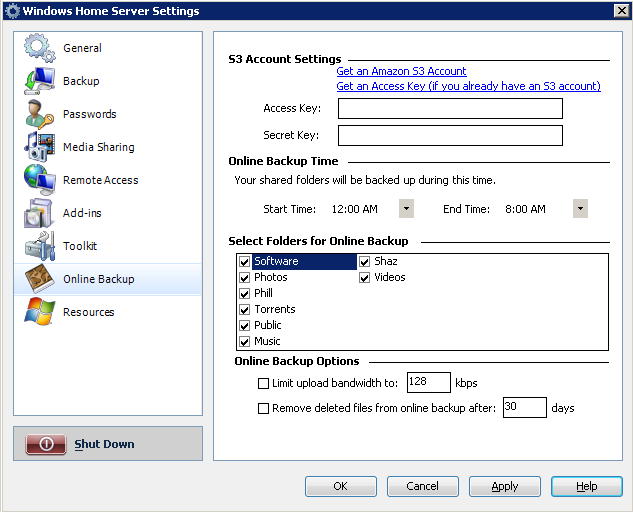The image size is (633, 512).
Task: Enable Limit upload bandwidth checkbox
Action: click(263, 383)
